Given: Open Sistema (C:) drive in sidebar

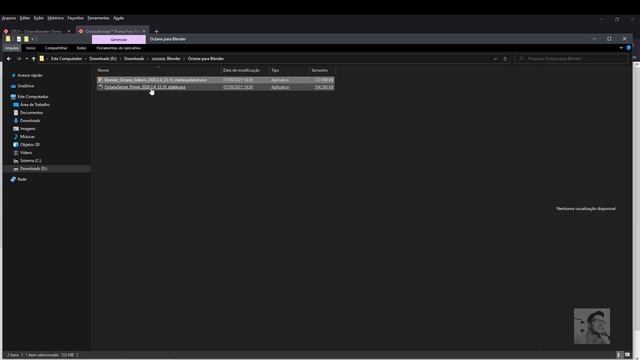Looking at the screenshot, I should click(31, 161).
